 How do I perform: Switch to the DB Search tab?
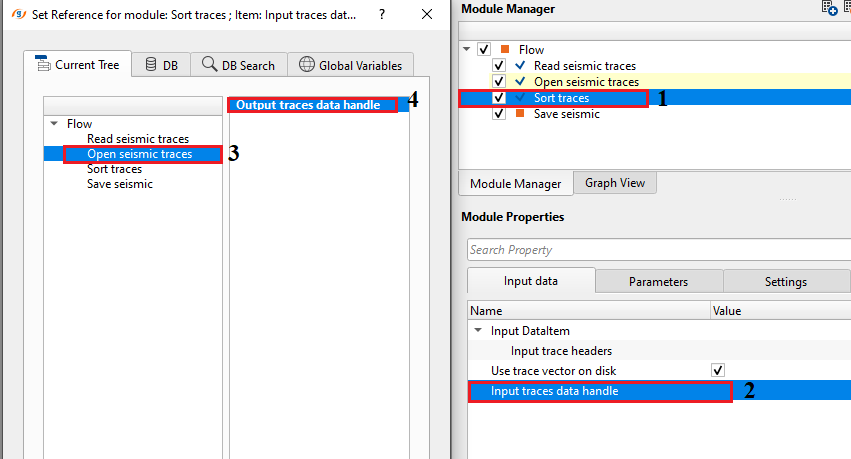[x=238, y=65]
